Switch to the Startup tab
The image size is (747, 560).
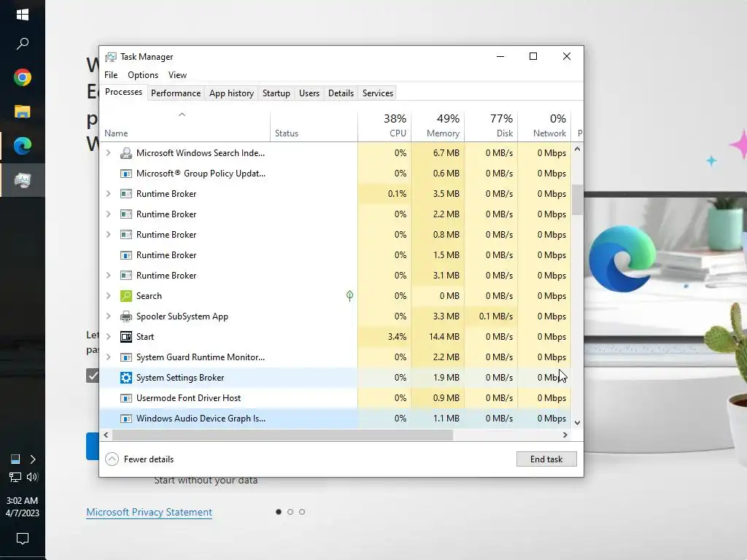(x=276, y=93)
